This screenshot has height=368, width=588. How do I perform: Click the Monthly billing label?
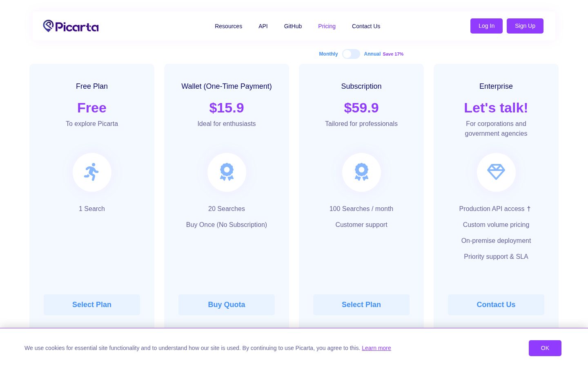tap(328, 54)
